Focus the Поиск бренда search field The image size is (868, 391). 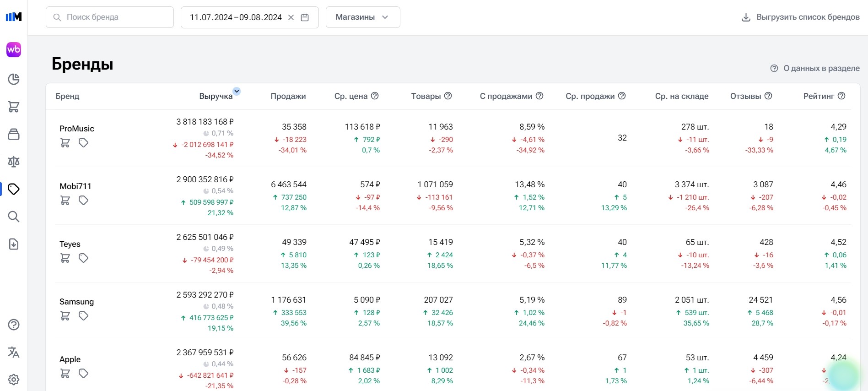tap(110, 17)
